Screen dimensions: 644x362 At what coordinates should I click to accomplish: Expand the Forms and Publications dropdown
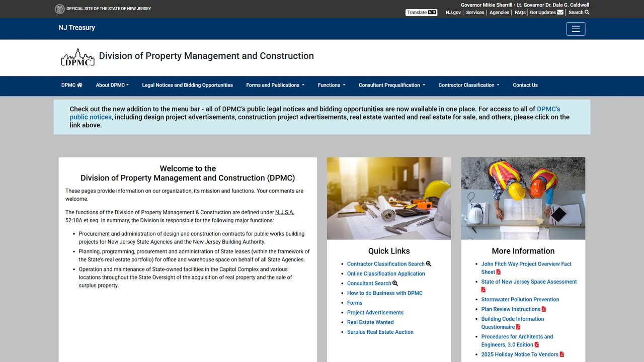coord(275,85)
